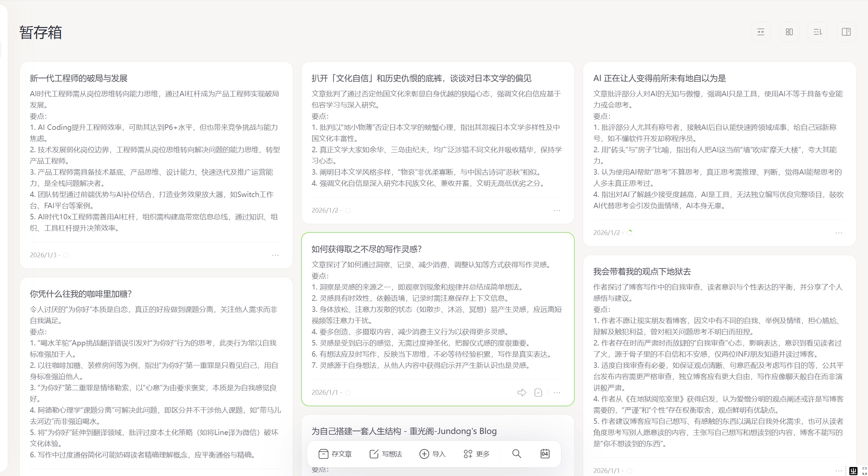This screenshot has width=868, height=476.
Task: Open the calendar (04) view icon
Action: pyautogui.click(x=544, y=454)
